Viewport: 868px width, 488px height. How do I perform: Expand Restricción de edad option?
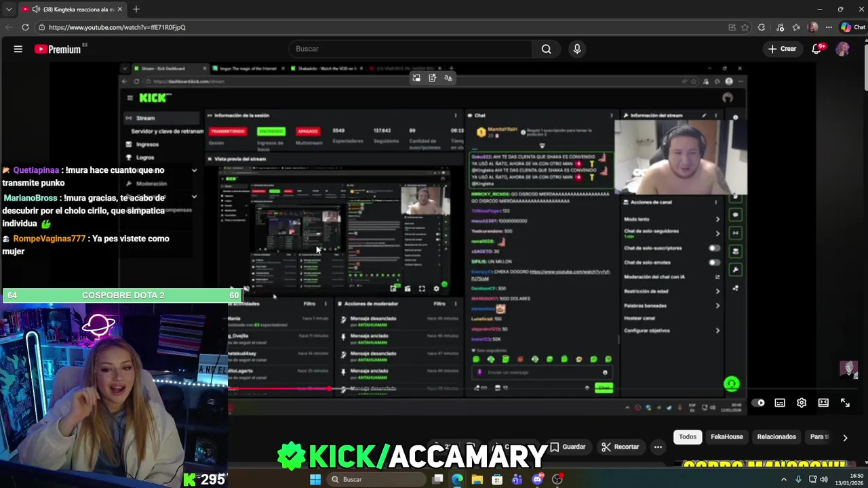tap(717, 291)
